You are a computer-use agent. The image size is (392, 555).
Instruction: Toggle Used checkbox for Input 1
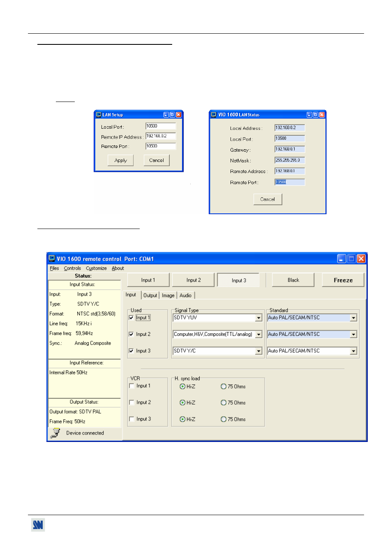(x=131, y=318)
